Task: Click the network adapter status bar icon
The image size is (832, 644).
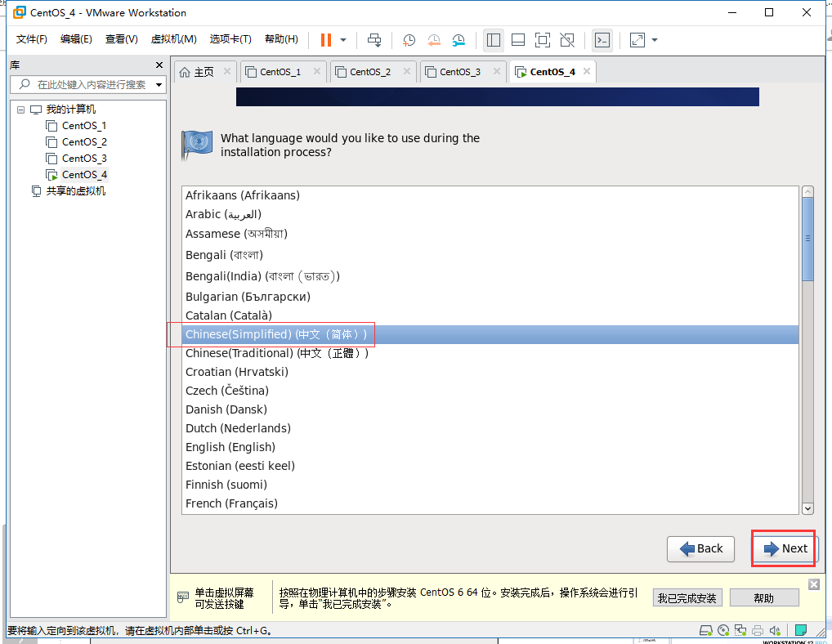Action: (x=740, y=630)
